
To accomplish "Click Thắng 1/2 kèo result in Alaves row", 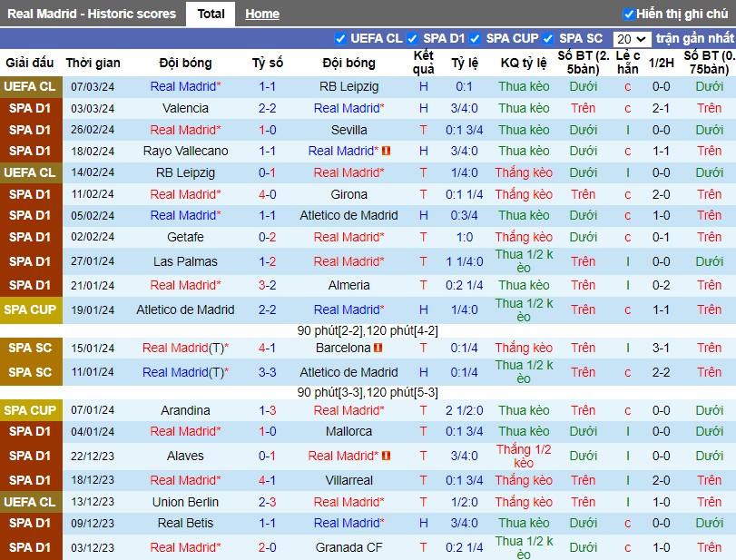I will click(x=524, y=456).
